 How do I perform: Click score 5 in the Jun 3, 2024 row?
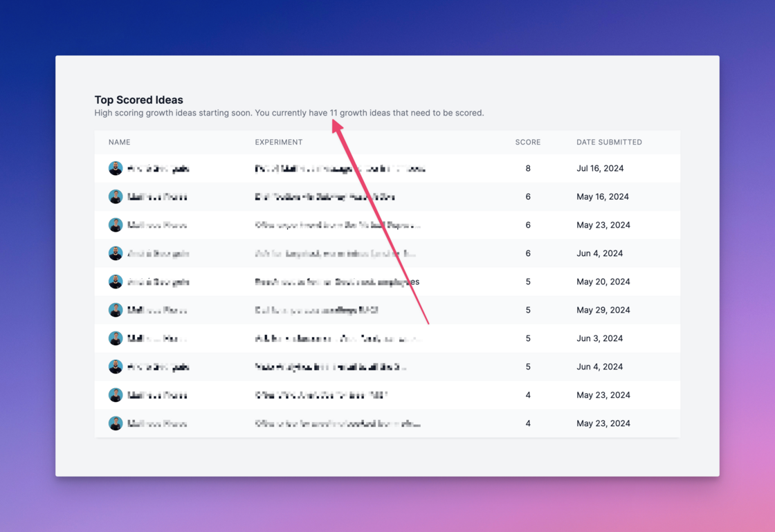[x=528, y=338]
